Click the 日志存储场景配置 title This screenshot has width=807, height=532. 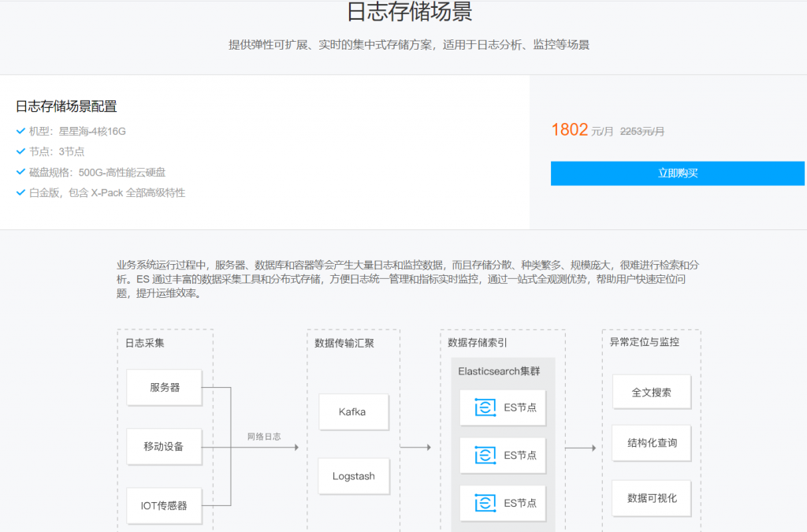pos(66,106)
